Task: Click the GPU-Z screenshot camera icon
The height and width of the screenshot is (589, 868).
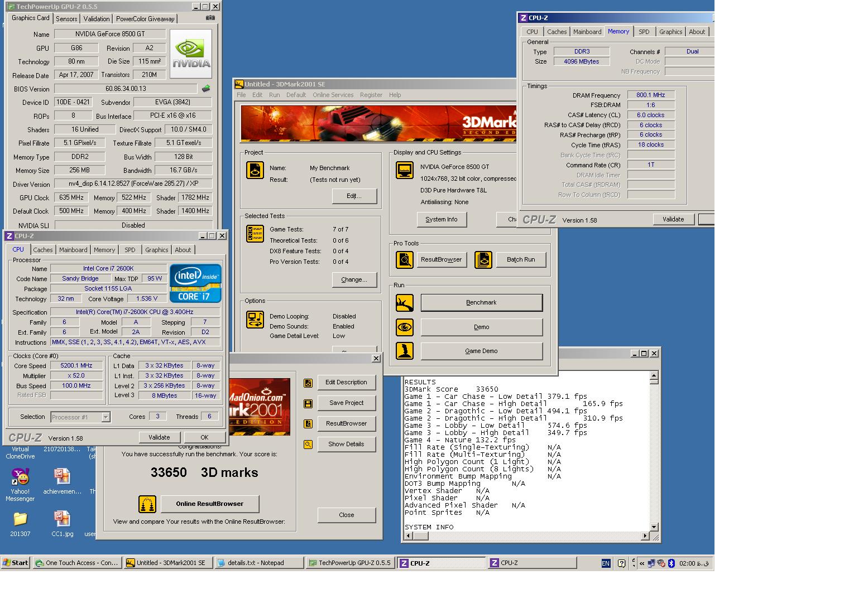Action: (210, 18)
